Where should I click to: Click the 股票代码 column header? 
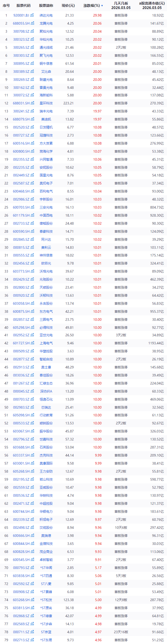click(23, 6)
